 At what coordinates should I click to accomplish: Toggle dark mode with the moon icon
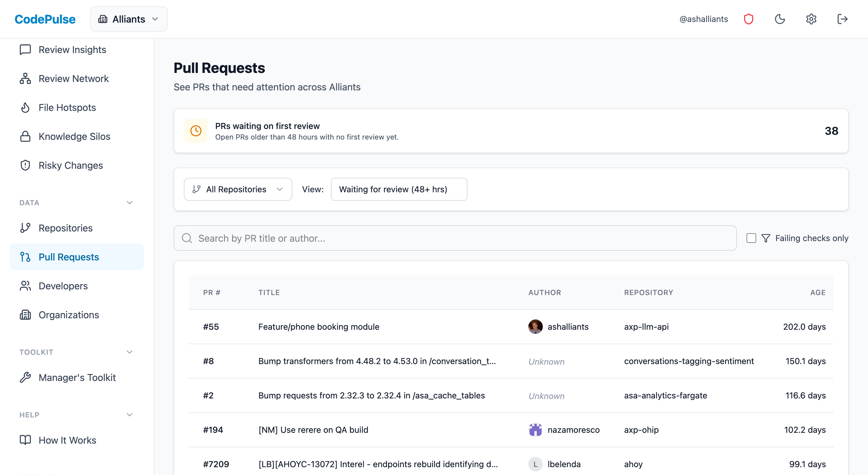click(780, 19)
